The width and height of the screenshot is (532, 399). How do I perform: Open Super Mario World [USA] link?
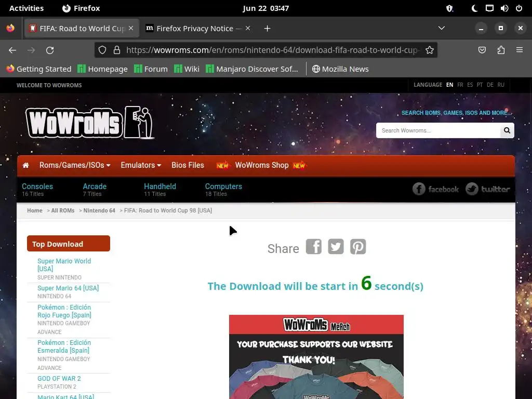(x=64, y=265)
